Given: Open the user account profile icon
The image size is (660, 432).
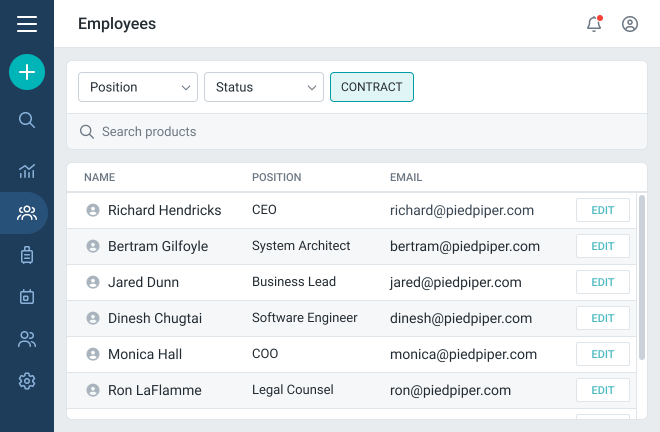Looking at the screenshot, I should pyautogui.click(x=630, y=24).
